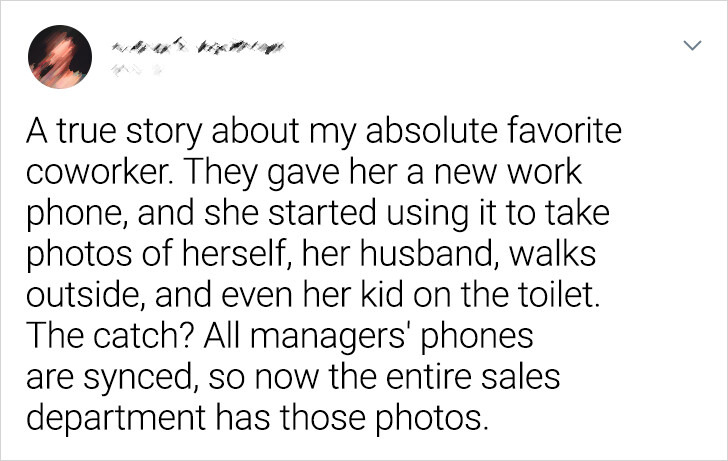Screen dimensions: 728x461
Task: Click the word "started" in the third line
Action: coord(322,213)
